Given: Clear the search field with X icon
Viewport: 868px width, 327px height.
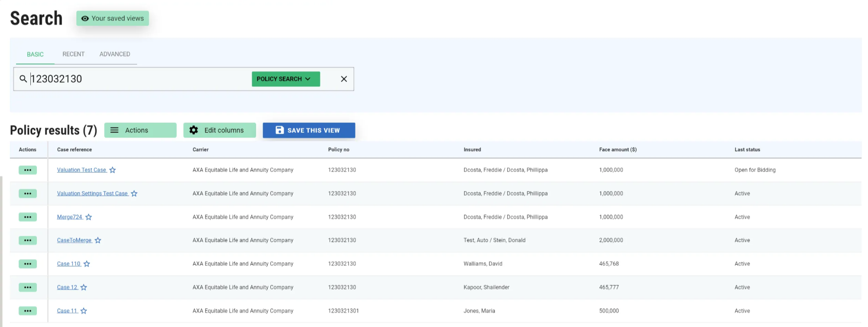Looking at the screenshot, I should 344,79.
